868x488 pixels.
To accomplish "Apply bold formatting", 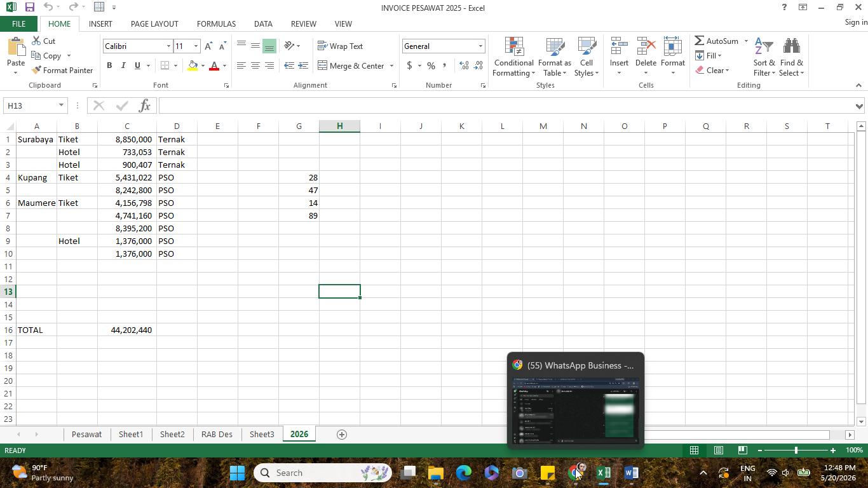I will pyautogui.click(x=109, y=65).
